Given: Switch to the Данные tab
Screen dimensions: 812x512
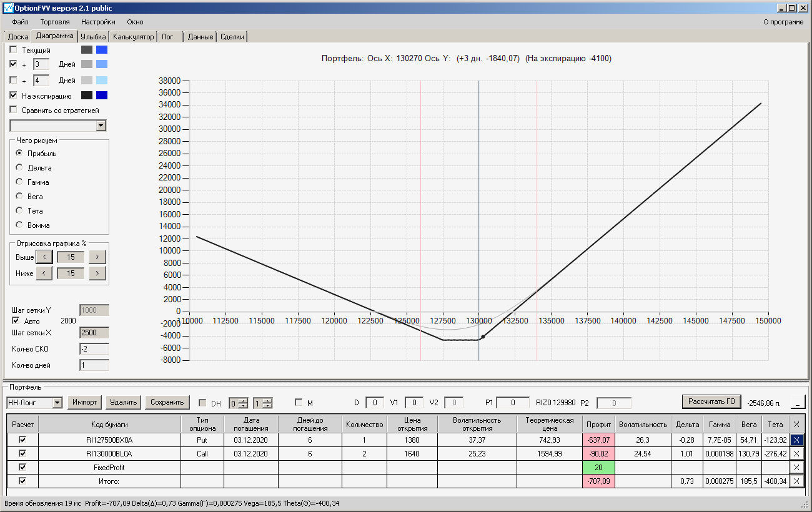Looking at the screenshot, I should (x=201, y=37).
